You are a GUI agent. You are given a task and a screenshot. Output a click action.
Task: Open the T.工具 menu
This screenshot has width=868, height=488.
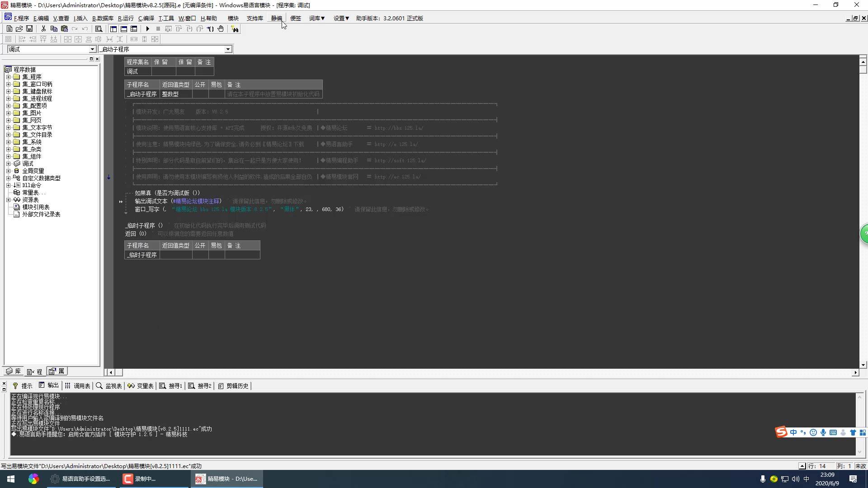[x=166, y=18]
